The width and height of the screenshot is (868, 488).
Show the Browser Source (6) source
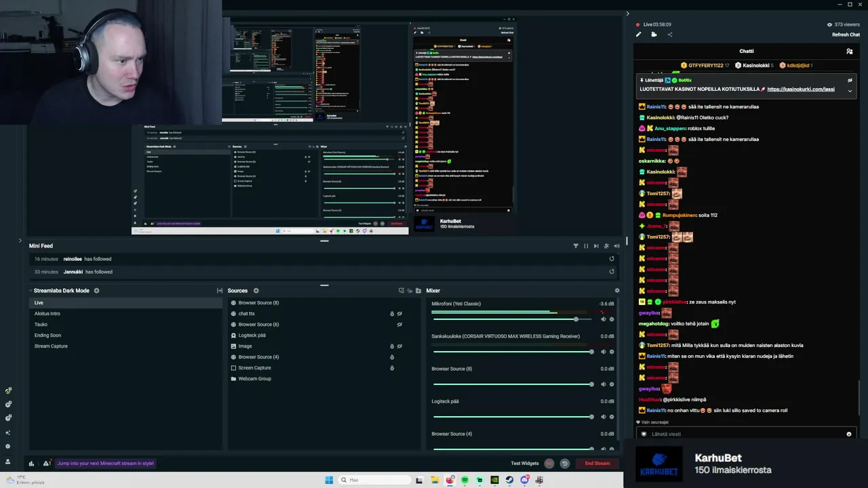click(399, 325)
